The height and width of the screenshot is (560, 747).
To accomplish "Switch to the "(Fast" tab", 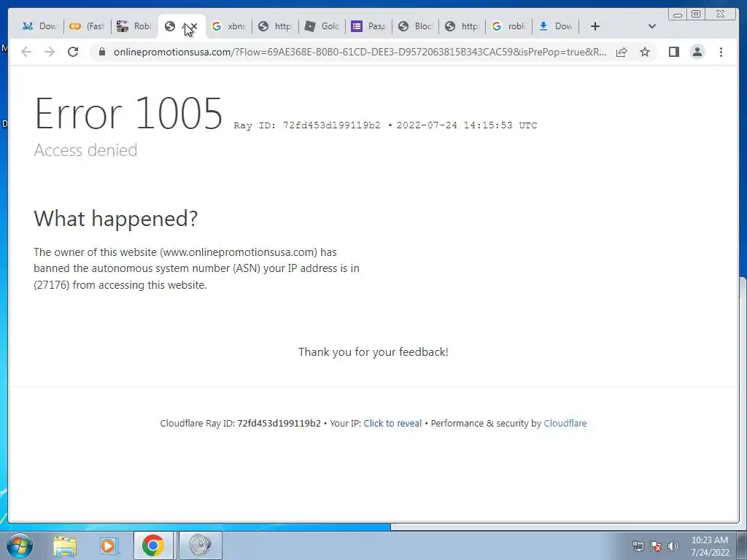I will tap(88, 26).
